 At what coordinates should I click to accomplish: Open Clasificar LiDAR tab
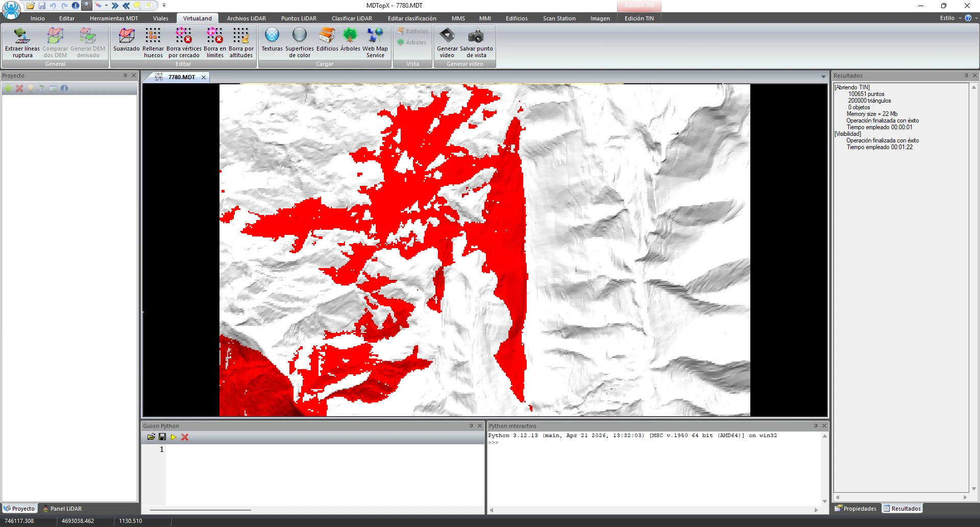(x=352, y=18)
